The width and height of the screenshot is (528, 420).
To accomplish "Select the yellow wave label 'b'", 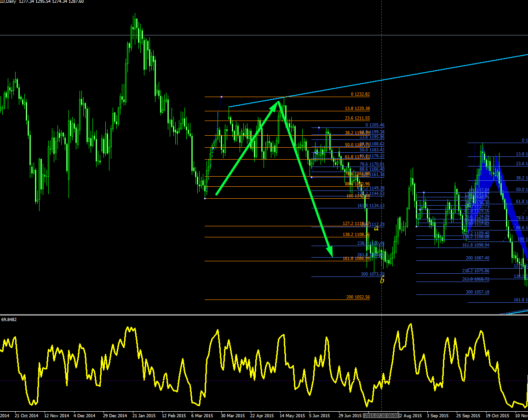I will tap(382, 280).
